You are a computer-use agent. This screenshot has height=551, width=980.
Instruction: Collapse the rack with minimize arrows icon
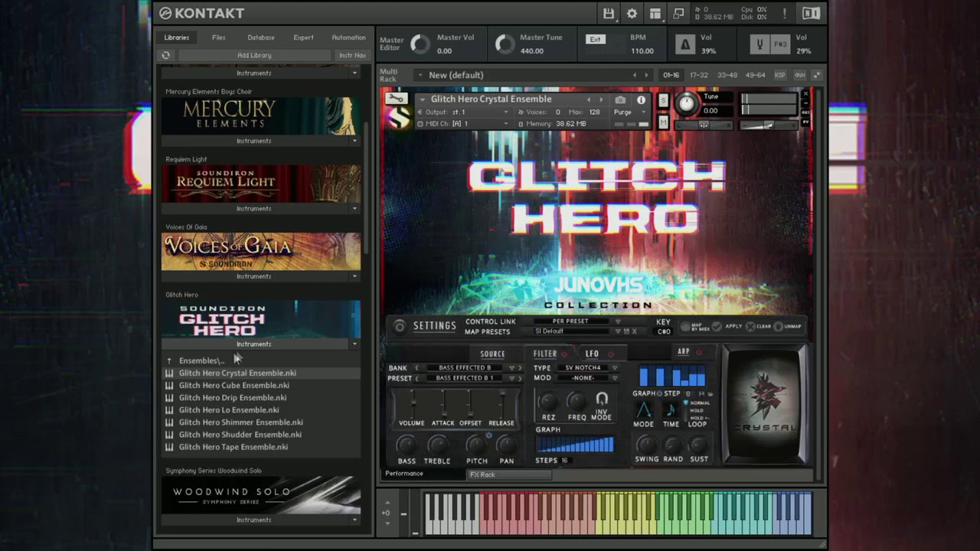coord(817,75)
